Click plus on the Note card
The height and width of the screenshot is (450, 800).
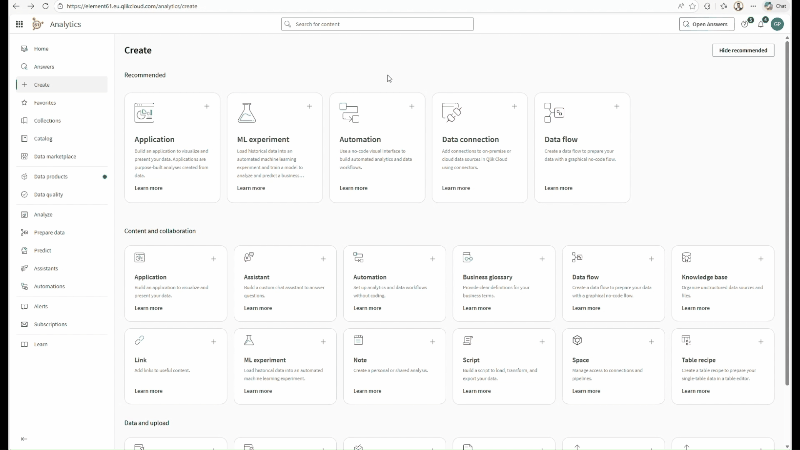click(432, 341)
